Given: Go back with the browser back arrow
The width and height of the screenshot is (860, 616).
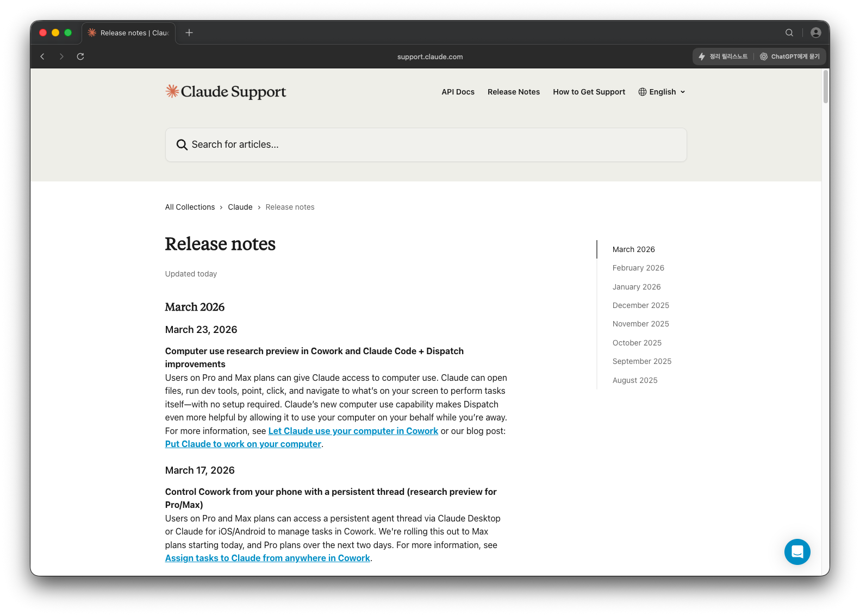Looking at the screenshot, I should [x=42, y=56].
